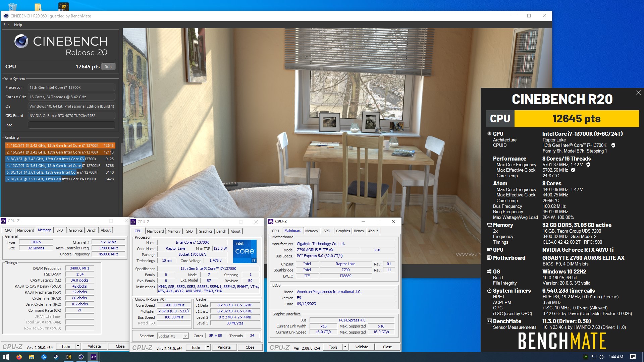Open the volume control in the tray
Image resolution: width=644 pixels, height=362 pixels.
(601, 357)
